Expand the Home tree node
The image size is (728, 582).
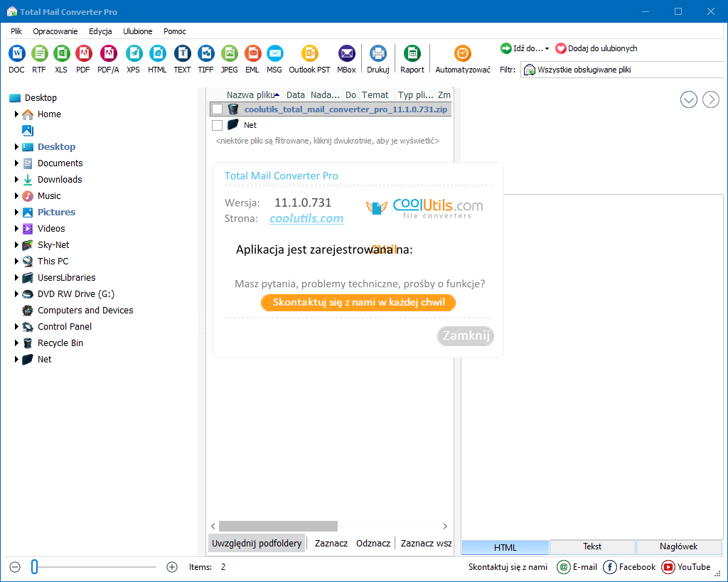point(16,114)
